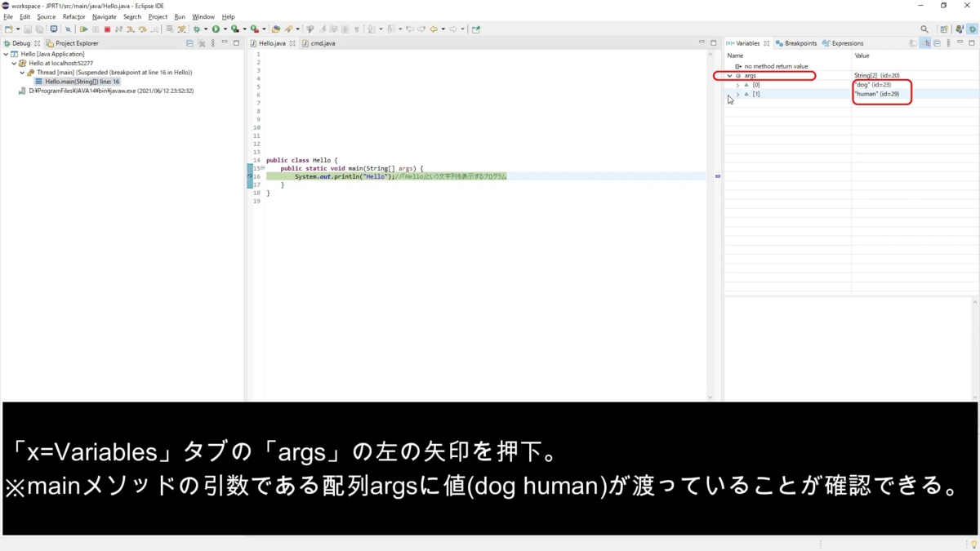Switch to the cmd.java editor tab
The height and width of the screenshot is (551, 980).
point(318,43)
